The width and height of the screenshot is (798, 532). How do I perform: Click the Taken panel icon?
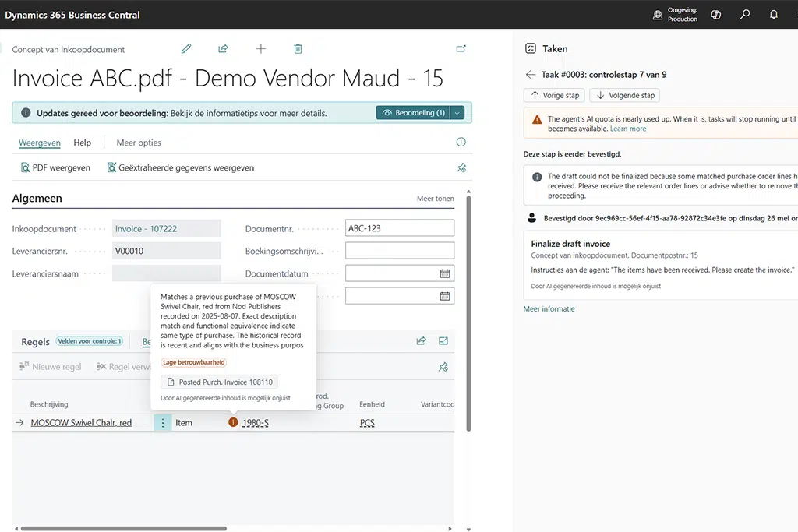point(530,49)
